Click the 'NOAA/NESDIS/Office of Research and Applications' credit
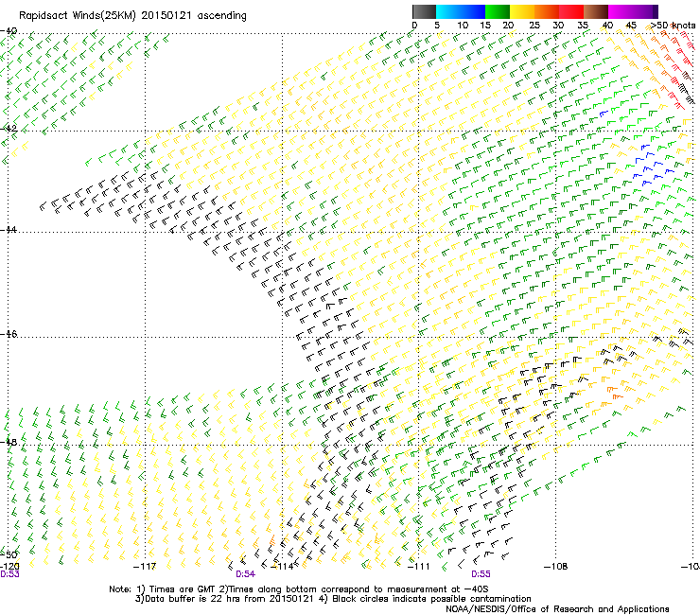The image size is (700, 615). coord(557,609)
